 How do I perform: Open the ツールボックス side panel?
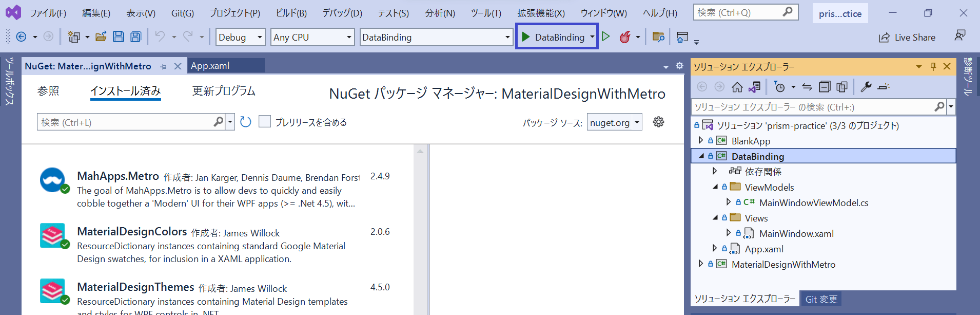[x=10, y=81]
